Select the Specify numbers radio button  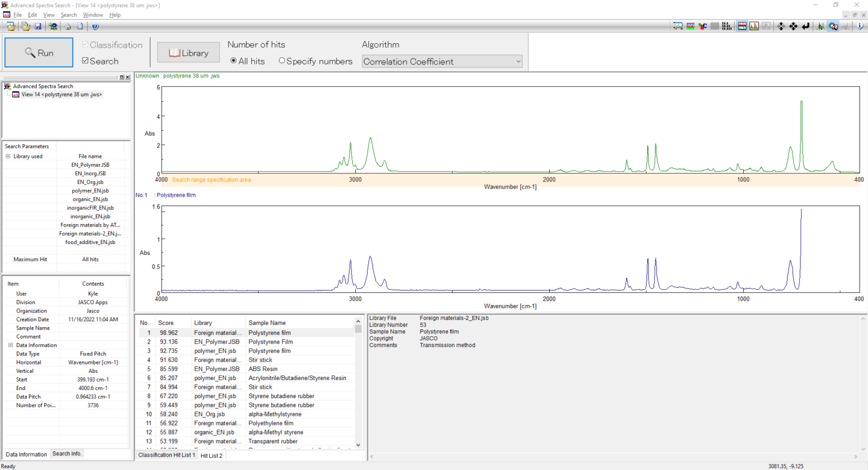281,61
